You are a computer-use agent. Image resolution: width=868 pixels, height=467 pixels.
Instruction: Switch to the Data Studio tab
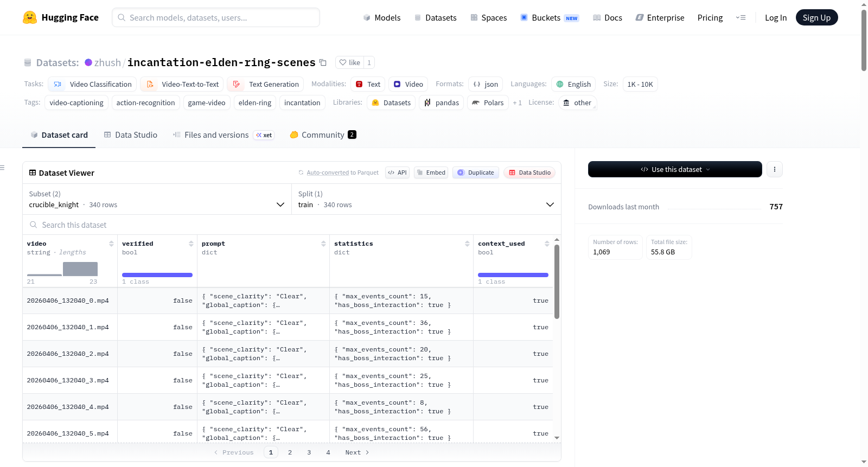pyautogui.click(x=131, y=135)
